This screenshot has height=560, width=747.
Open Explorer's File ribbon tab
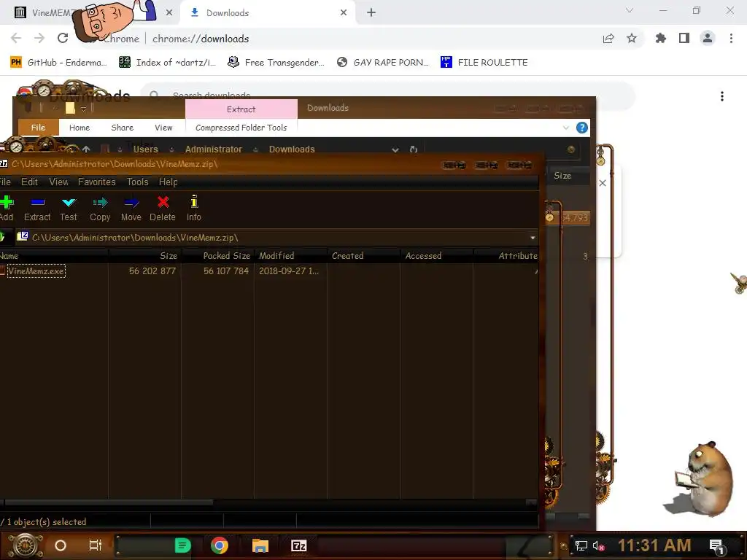(38, 128)
